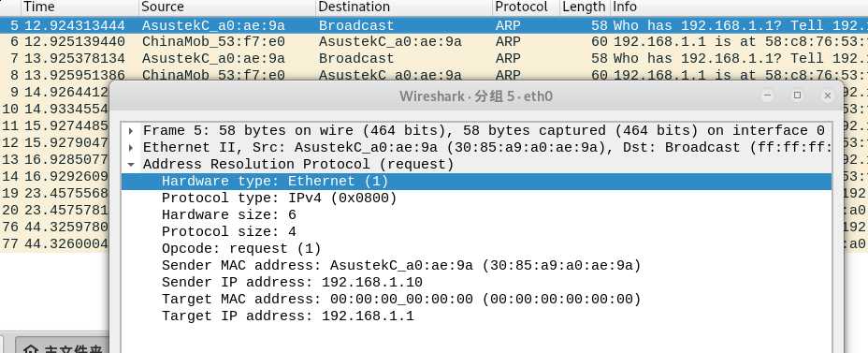
Task: Sort by the Protocol column header
Action: click(x=526, y=7)
